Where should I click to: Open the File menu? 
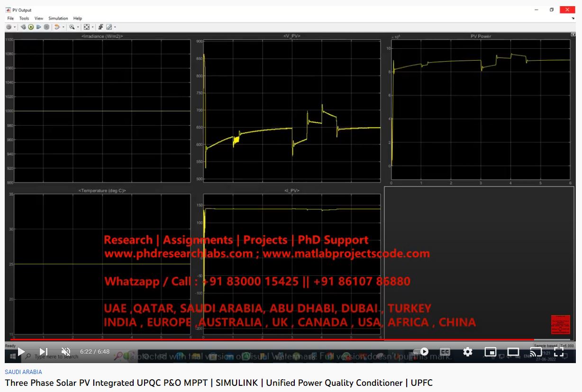(10, 18)
